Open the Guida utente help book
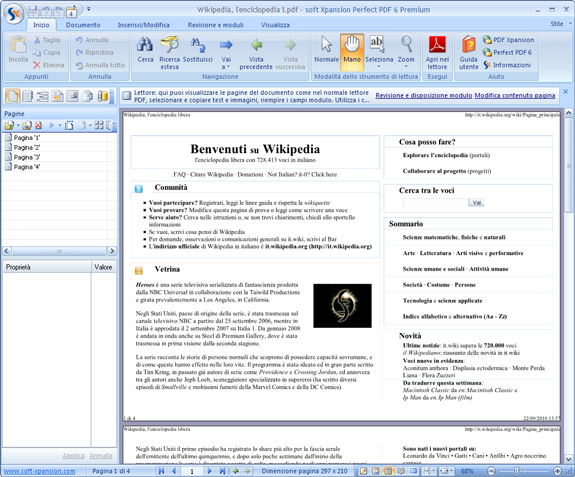Viewport: 575px width, 477px height. [x=469, y=53]
